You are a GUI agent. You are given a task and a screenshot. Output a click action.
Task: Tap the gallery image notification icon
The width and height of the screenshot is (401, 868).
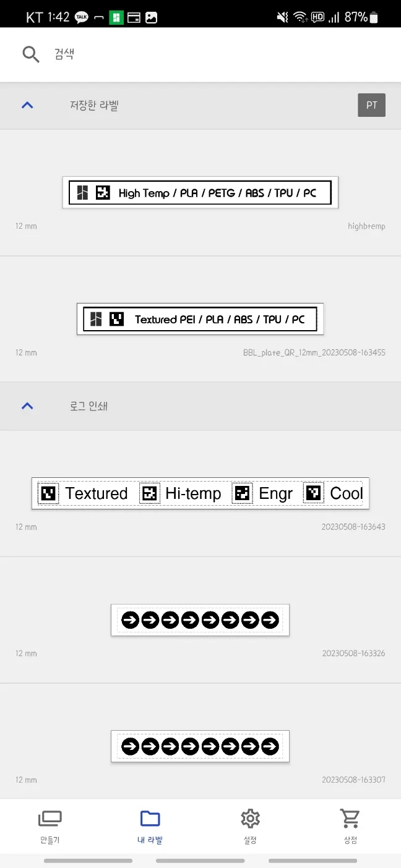(151, 17)
